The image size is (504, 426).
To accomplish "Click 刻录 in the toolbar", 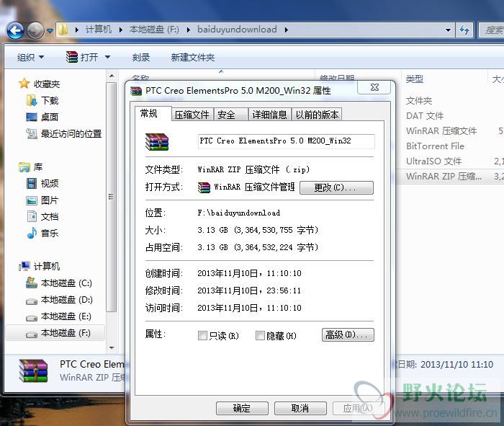I will click(141, 58).
